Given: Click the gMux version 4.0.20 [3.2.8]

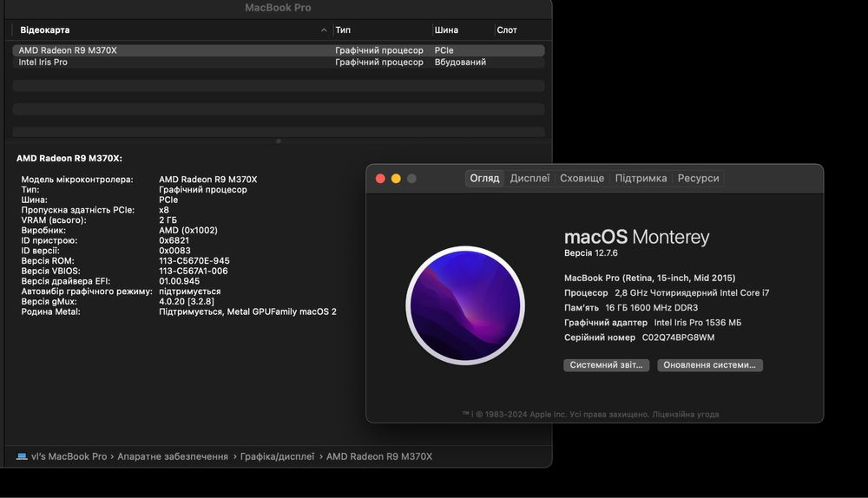Looking at the screenshot, I should 187,302.
